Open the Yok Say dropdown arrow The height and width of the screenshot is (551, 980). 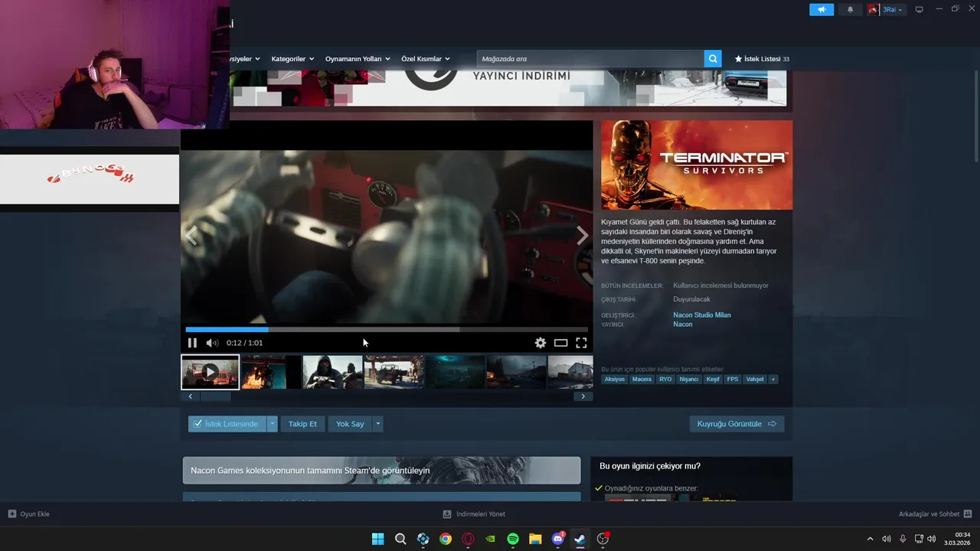click(378, 424)
